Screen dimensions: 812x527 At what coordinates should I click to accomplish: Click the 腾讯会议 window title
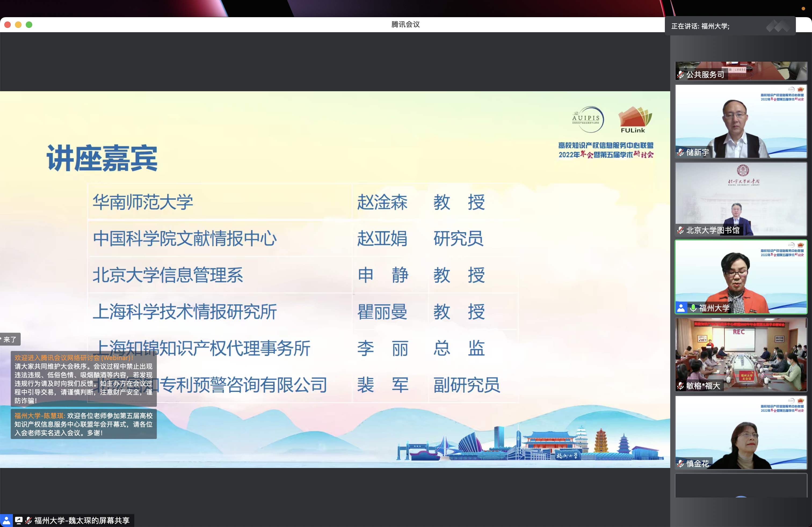point(406,24)
